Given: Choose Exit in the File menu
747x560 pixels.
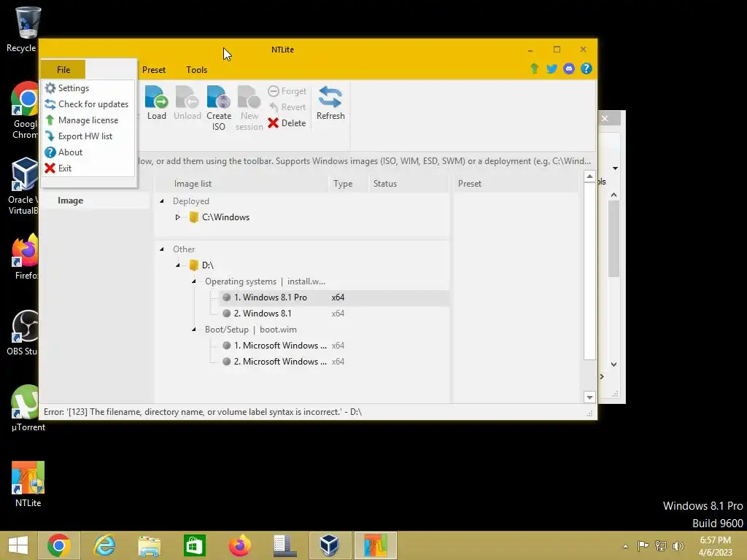Looking at the screenshot, I should point(58,168).
